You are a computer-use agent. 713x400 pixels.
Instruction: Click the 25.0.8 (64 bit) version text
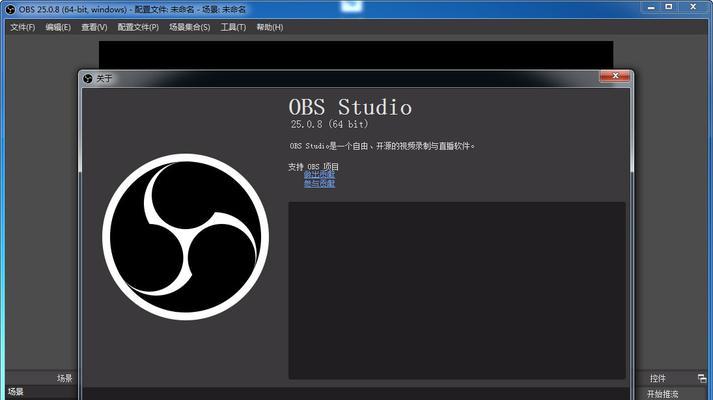(329, 124)
